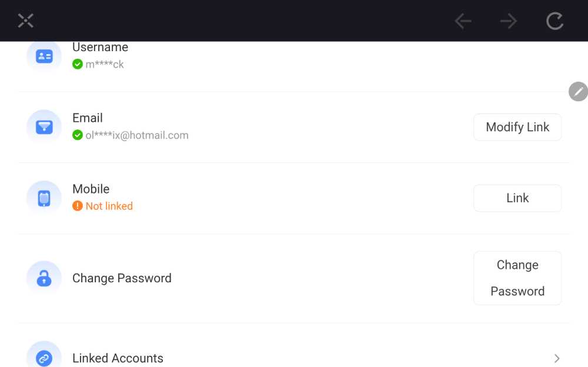The width and height of the screenshot is (588, 367).
Task: Click the Change Password lock icon
Action: coord(44,278)
